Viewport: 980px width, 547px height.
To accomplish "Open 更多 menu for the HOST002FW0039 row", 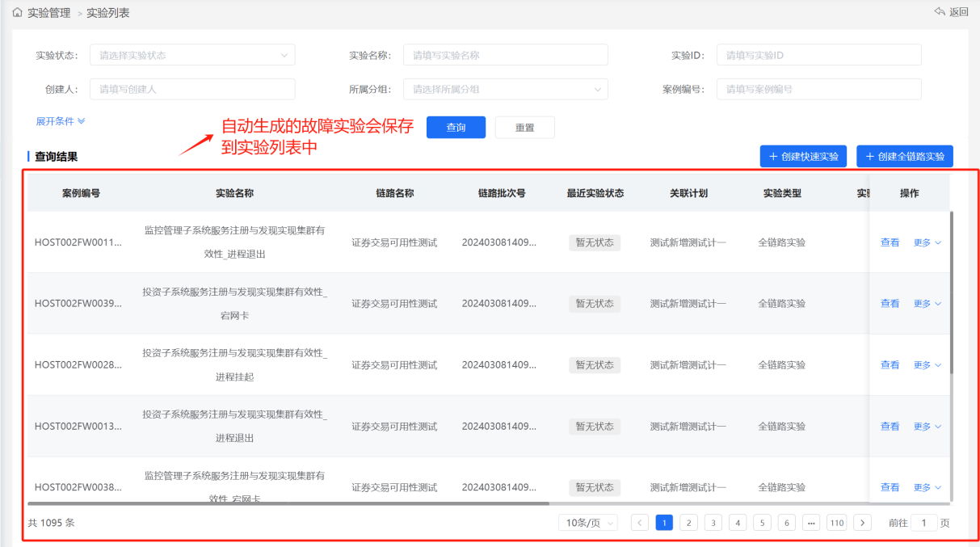I will [x=927, y=304].
